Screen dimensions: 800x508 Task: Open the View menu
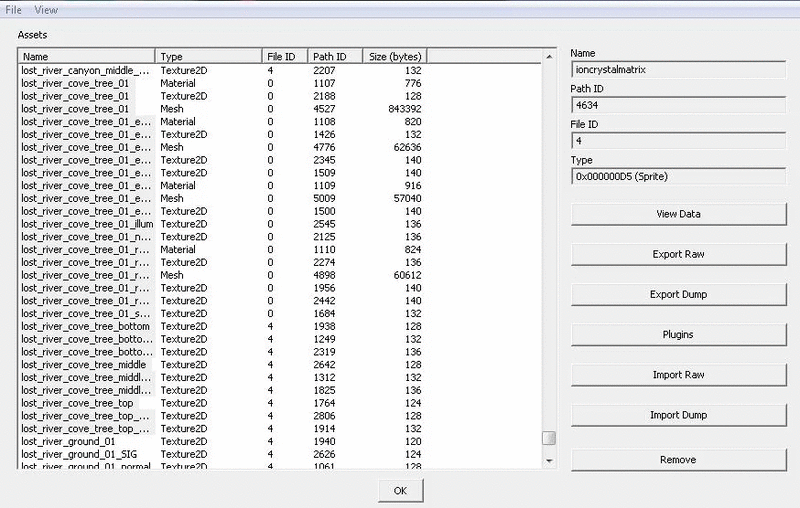tap(46, 10)
